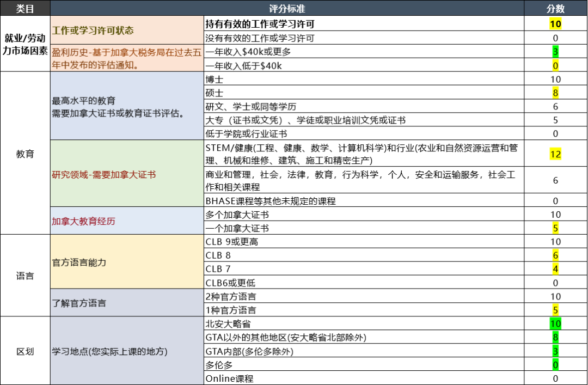This screenshot has height=385, width=588.
Task: Select the GTA内部(多伦多除外) cell
Action: (364, 351)
